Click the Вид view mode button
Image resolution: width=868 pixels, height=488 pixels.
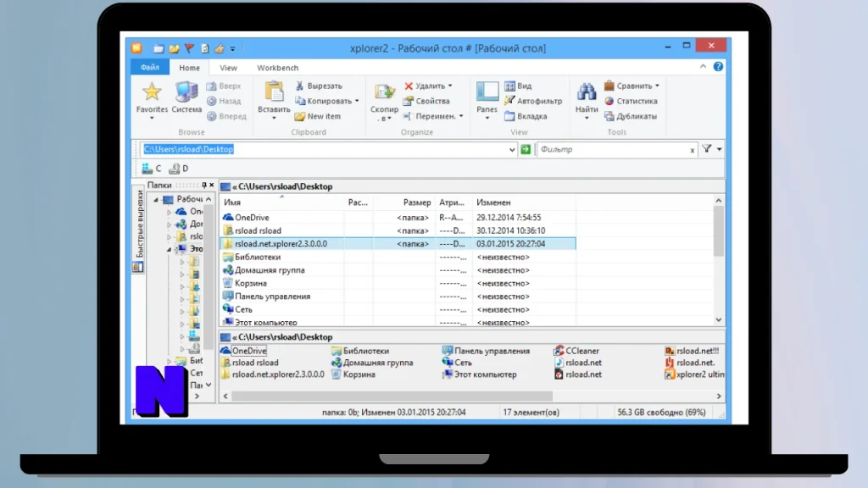pos(518,86)
